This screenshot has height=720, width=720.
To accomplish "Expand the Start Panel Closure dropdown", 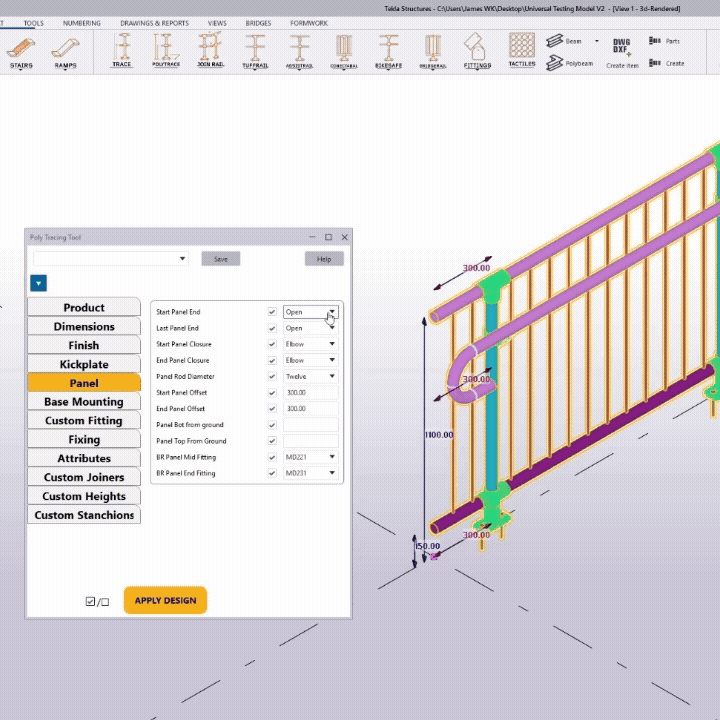I will pyautogui.click(x=311, y=344).
